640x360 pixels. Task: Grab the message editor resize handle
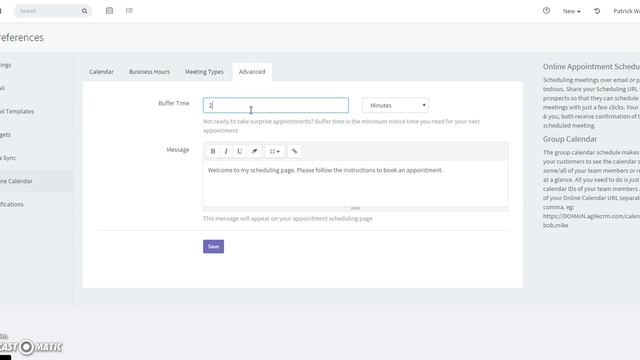point(356,208)
